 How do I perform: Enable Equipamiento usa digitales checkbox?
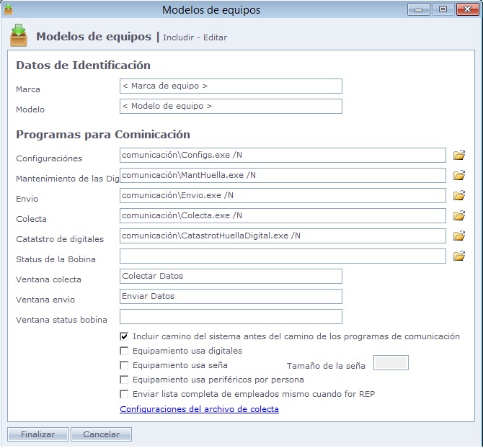pyautogui.click(x=124, y=351)
